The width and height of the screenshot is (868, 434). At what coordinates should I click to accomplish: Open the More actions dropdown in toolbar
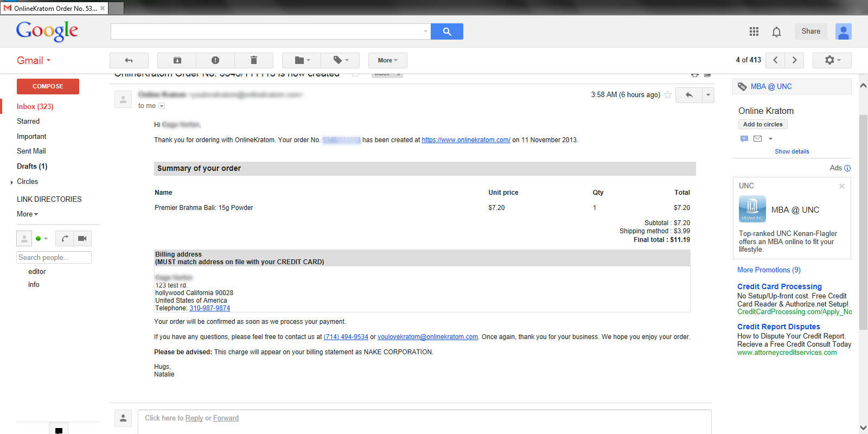click(388, 60)
